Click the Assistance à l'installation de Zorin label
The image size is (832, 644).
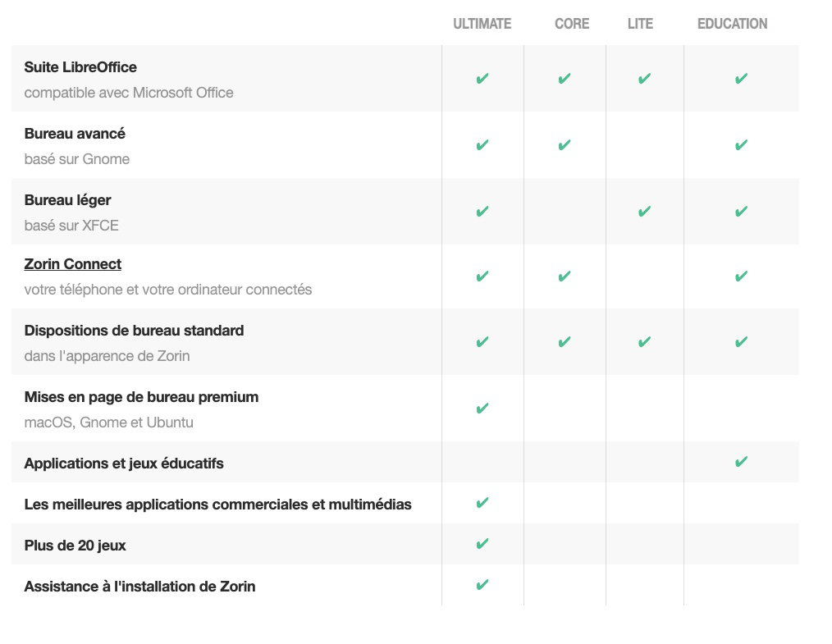140,587
